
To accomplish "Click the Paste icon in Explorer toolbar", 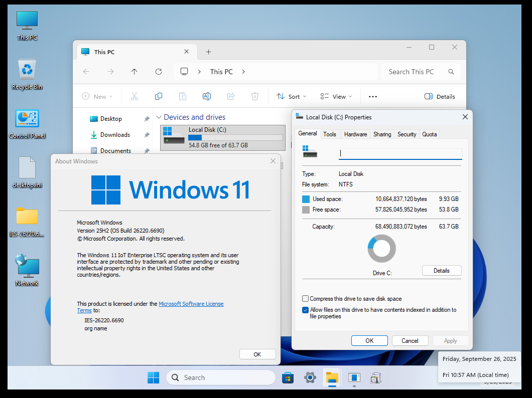I will click(x=183, y=97).
